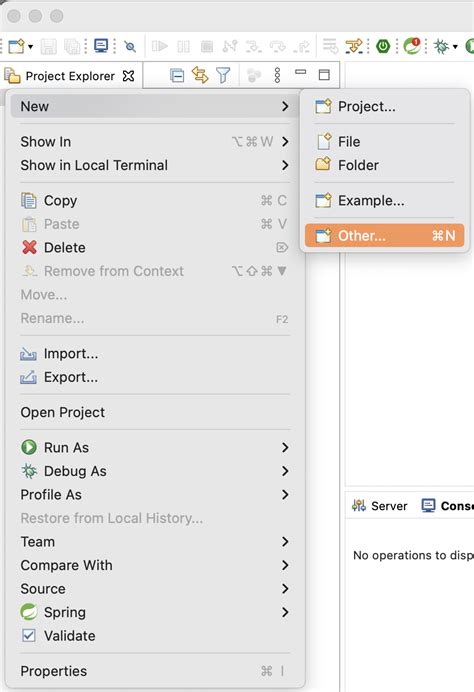The image size is (474, 692).
Task: Click the Spring Boot dashboard power icon
Action: (383, 46)
